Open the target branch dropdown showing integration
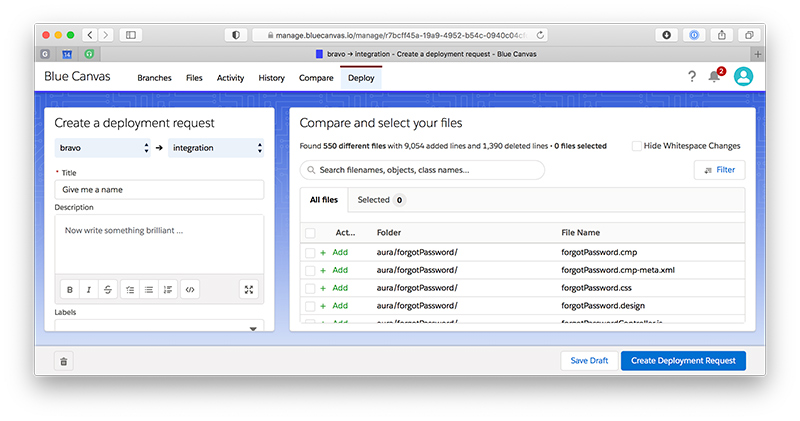 pos(216,148)
